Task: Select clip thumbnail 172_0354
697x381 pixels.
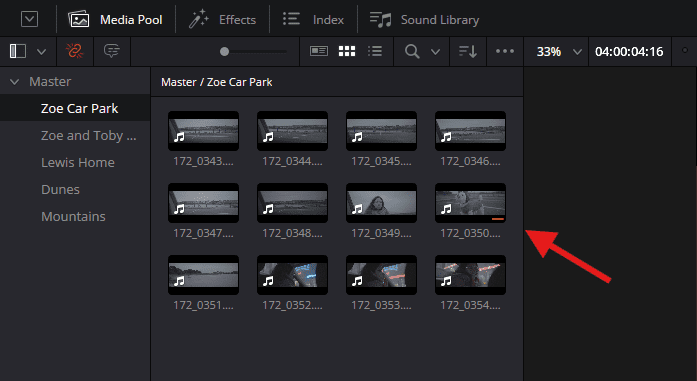Action: click(470, 275)
